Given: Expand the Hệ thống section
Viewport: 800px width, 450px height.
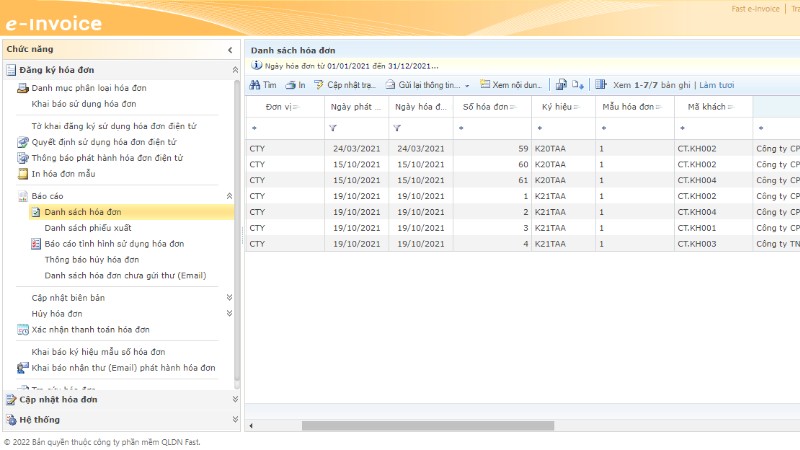Looking at the screenshot, I should pos(235,420).
